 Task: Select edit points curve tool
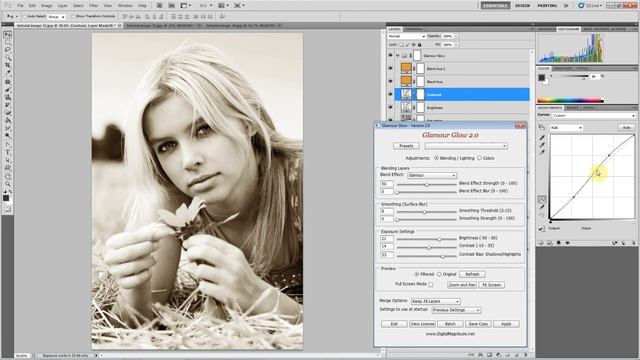(x=542, y=199)
